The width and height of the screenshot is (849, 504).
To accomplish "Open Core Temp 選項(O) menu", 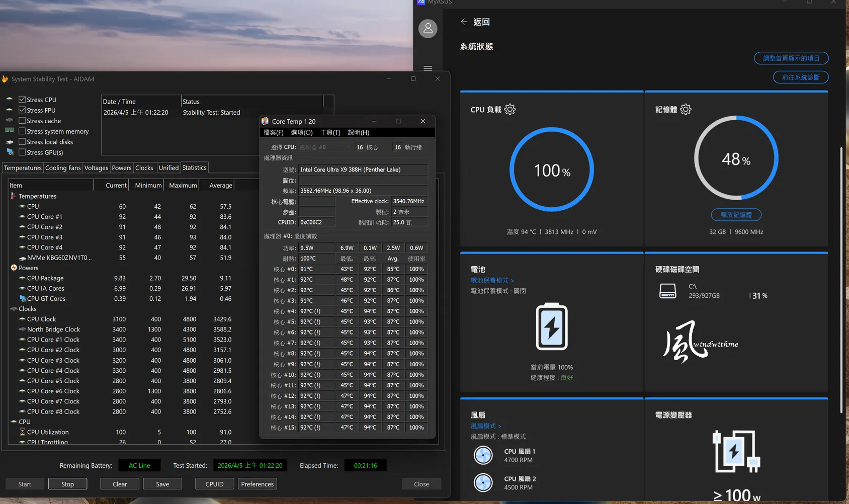I will click(302, 132).
